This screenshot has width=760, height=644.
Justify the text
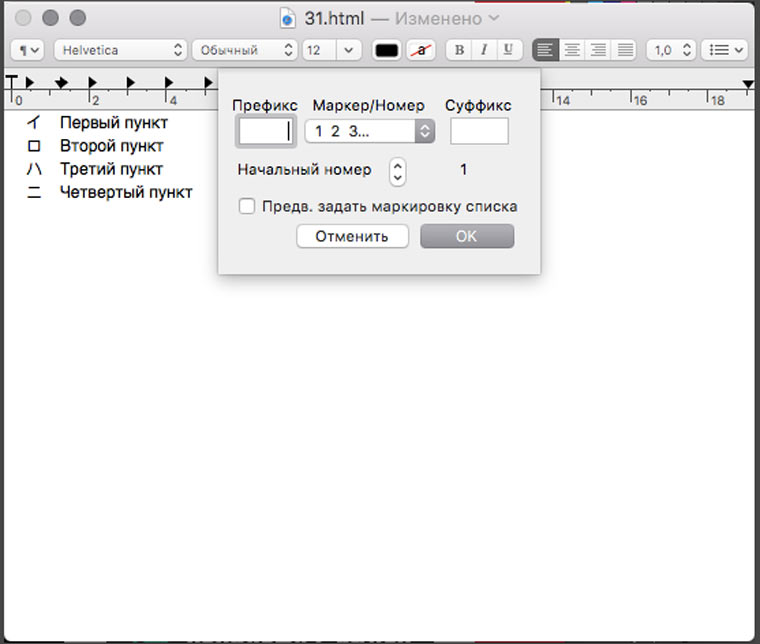(625, 50)
